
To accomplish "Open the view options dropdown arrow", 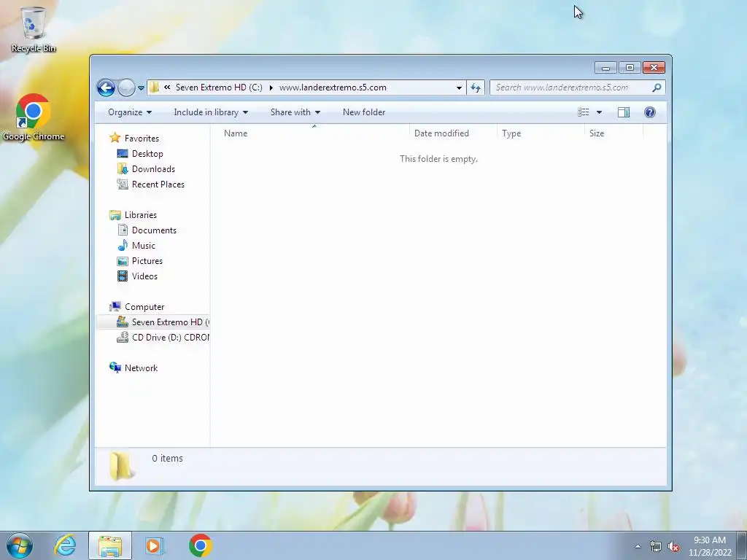I will click(600, 112).
